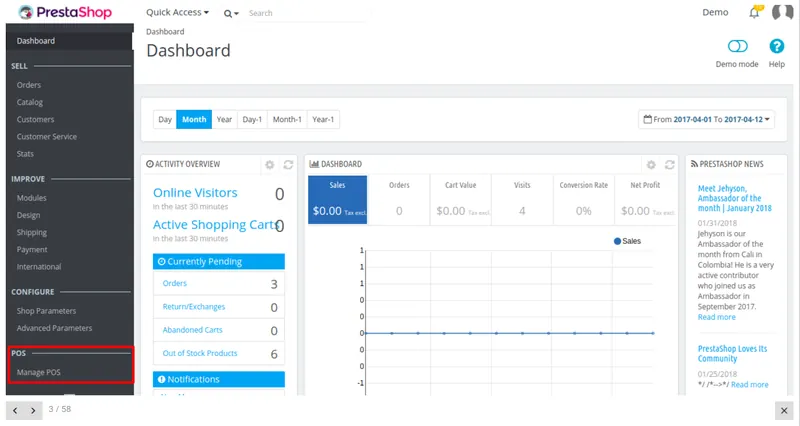
Task: Refresh the Activity Overview panel
Action: (x=288, y=164)
